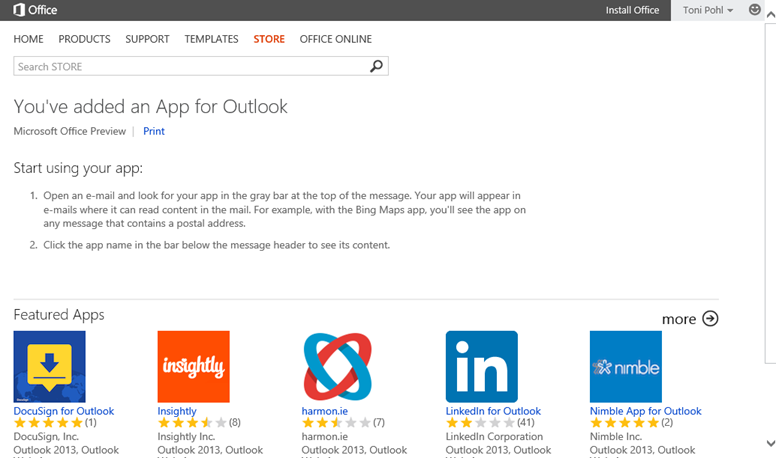This screenshot has height=458, width=776.
Task: Open the DocuSign for Outlook app icon
Action: coord(49,367)
